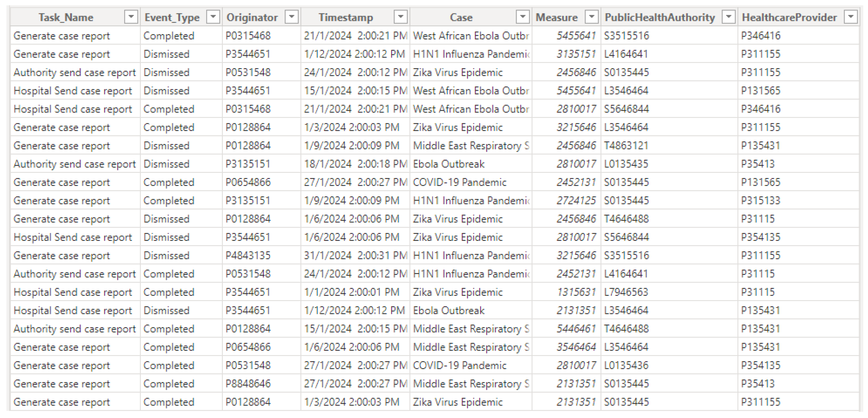Open the Originator column filter dropdown
868x418 pixels.
click(292, 17)
